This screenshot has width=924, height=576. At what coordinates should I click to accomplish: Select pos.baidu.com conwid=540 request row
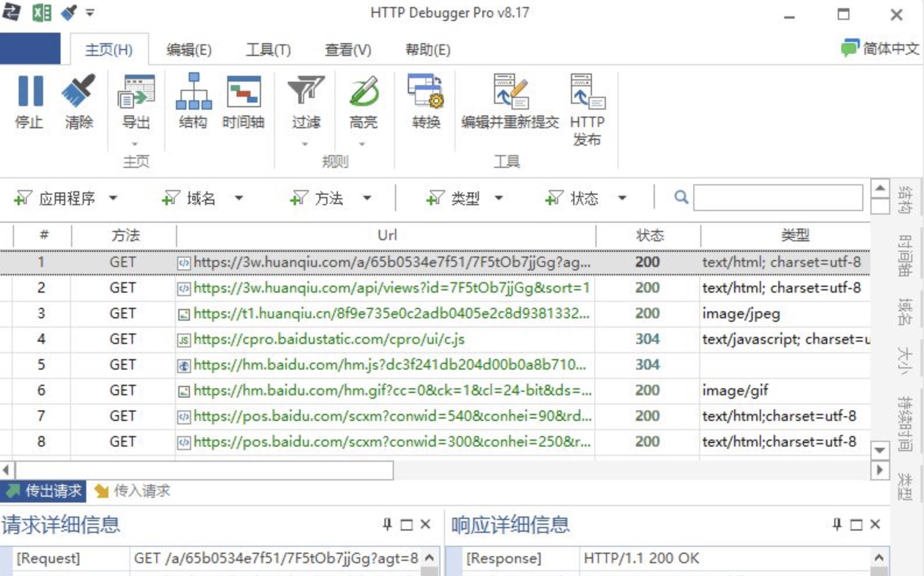click(x=435, y=416)
